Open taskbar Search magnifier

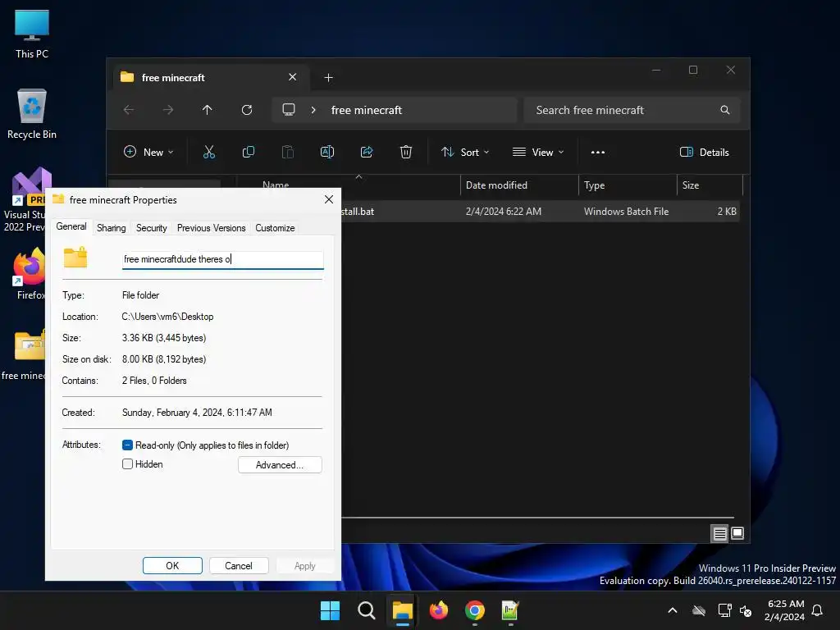pyautogui.click(x=367, y=610)
